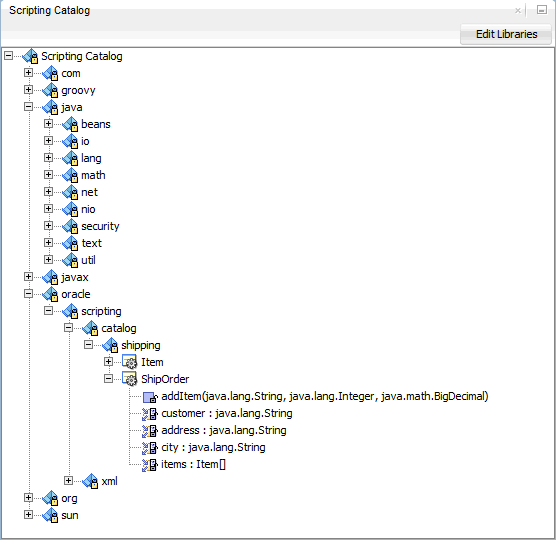Click the Edit Libraries button

point(506,34)
